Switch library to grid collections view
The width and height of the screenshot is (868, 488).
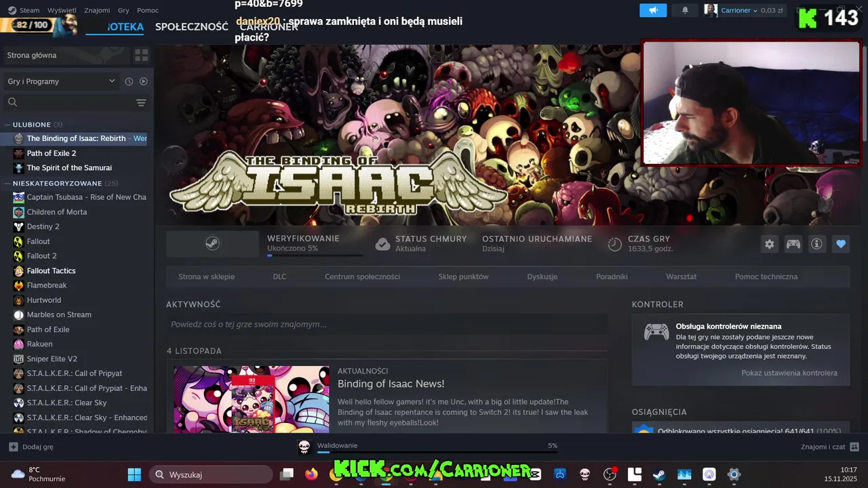[x=141, y=55]
